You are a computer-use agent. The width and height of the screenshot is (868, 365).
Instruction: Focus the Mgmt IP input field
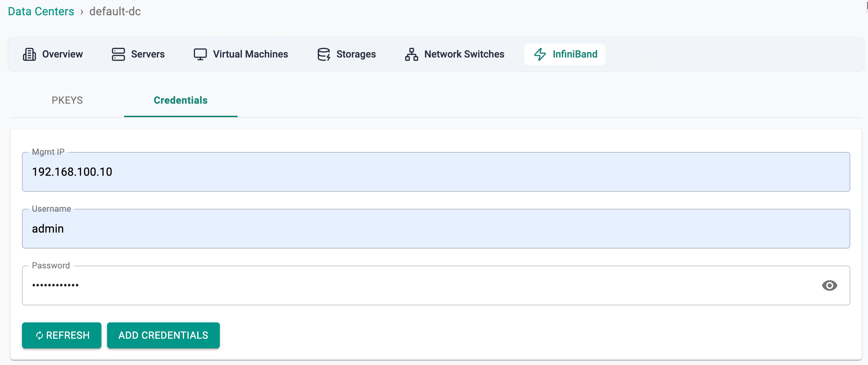click(x=436, y=172)
